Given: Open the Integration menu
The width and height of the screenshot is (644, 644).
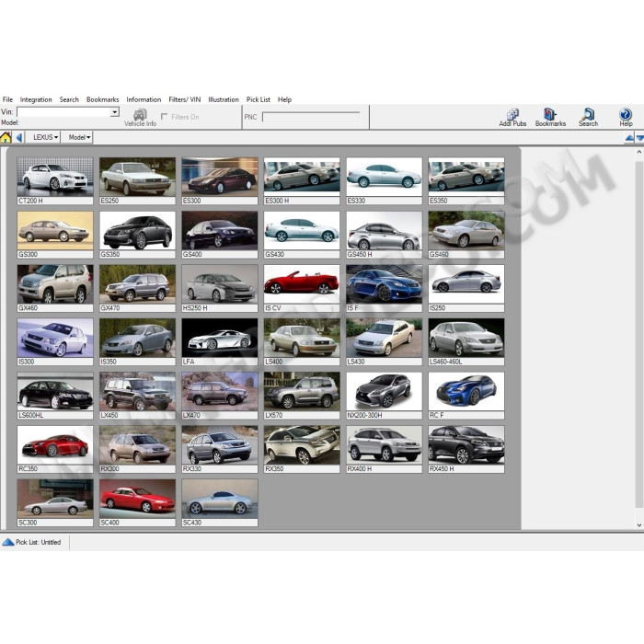Looking at the screenshot, I should [x=36, y=99].
